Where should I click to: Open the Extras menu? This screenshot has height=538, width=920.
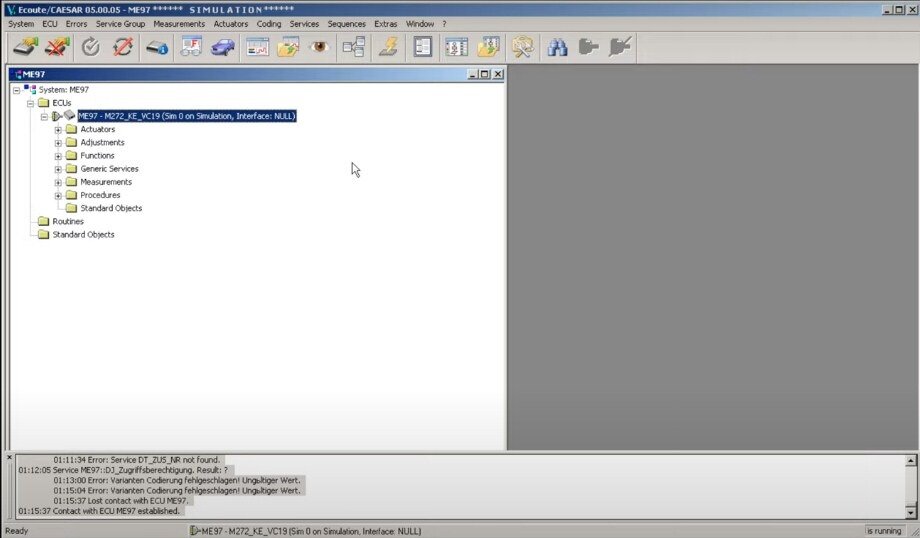[385, 24]
